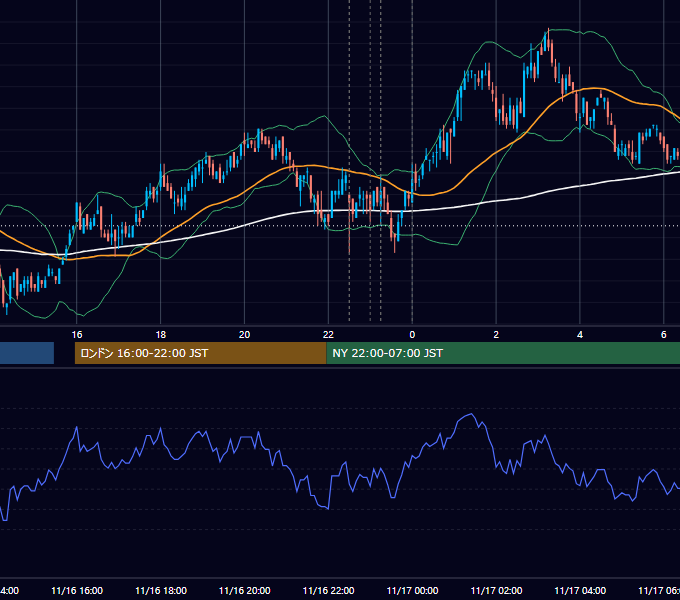Click the '22' hour label on upper chart axis

pos(328,335)
